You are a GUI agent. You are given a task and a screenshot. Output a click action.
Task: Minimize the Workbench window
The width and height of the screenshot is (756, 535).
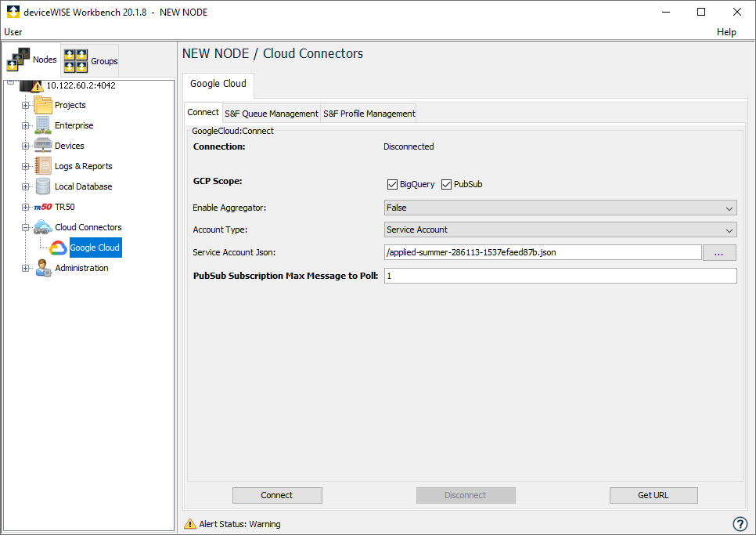[666, 12]
